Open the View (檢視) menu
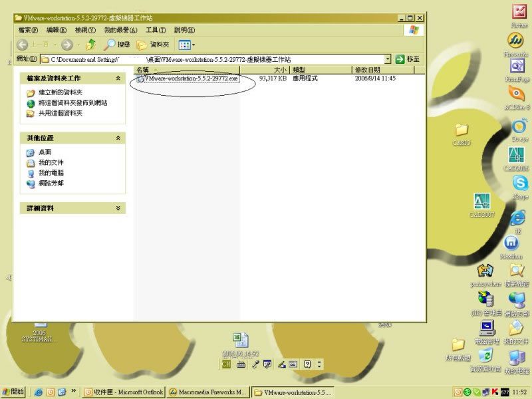 click(85, 30)
